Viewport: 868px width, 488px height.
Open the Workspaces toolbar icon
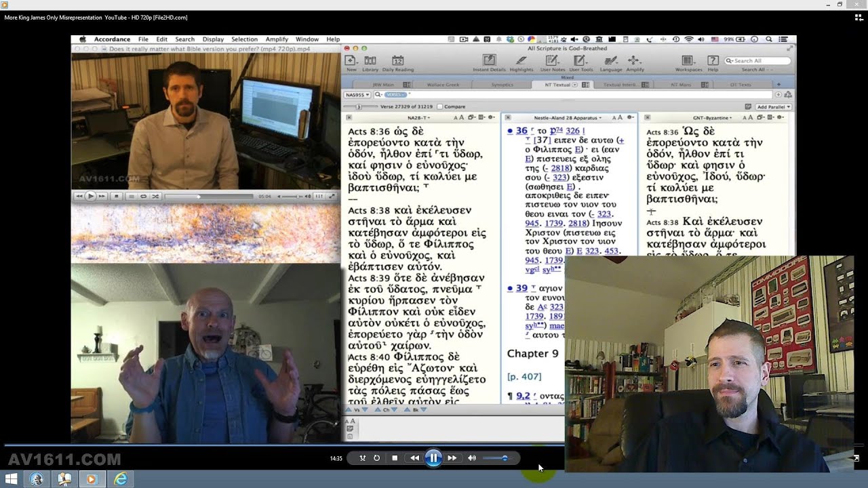688,60
